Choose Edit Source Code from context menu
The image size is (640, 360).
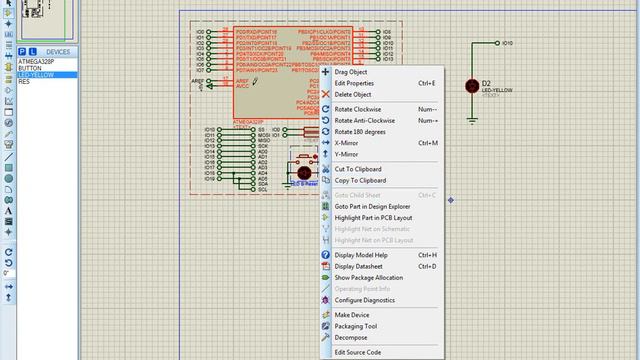(382, 352)
